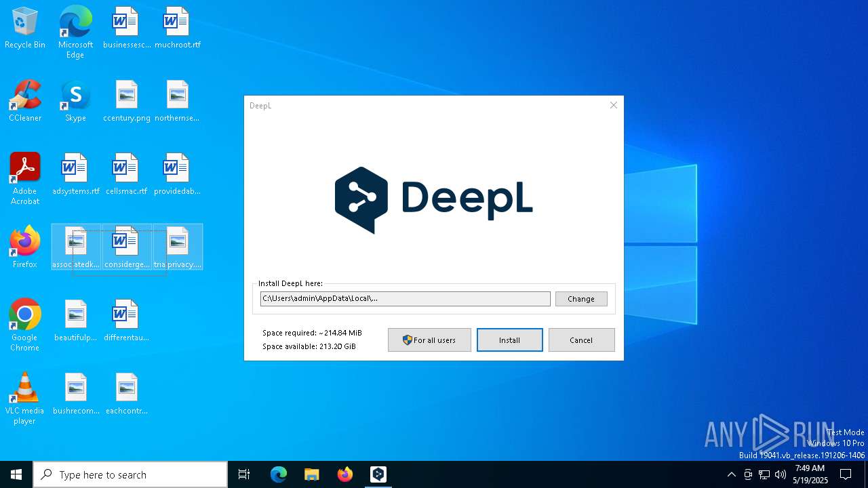868x488 pixels.
Task: Open the taskbar clock and date
Action: point(810,474)
